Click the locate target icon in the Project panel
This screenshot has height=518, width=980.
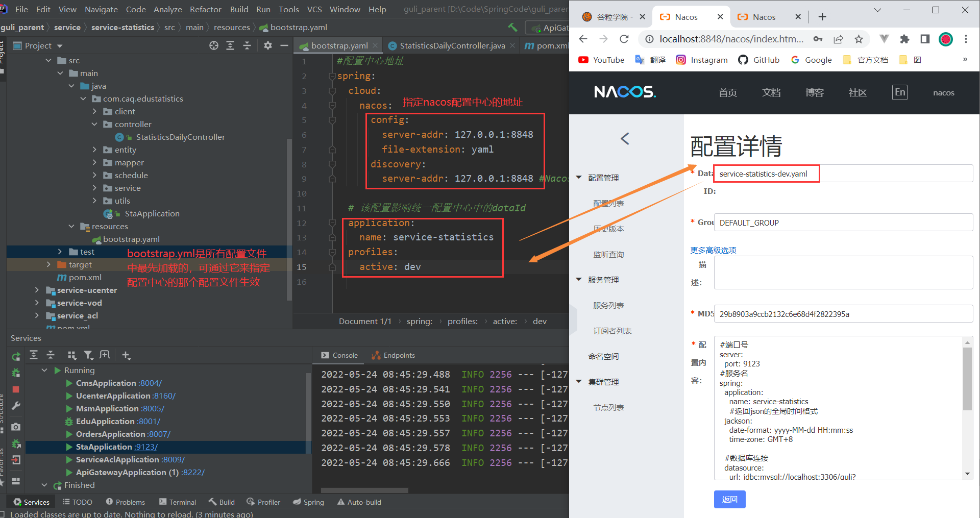click(214, 45)
